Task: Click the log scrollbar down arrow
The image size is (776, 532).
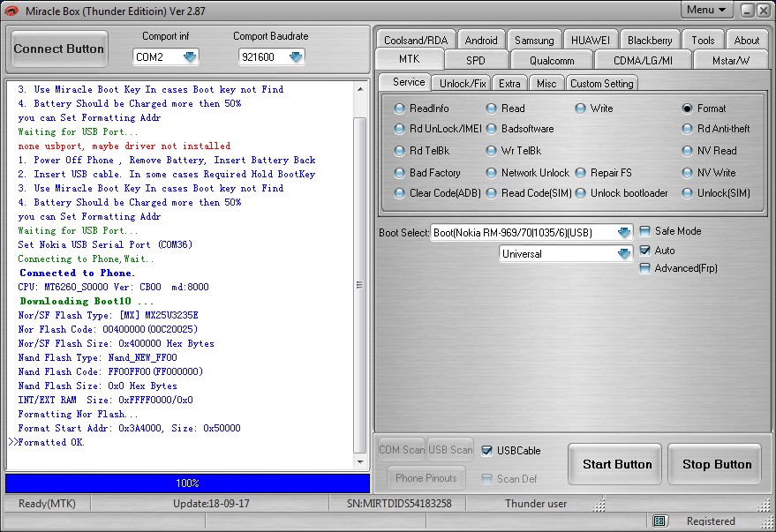Action: pos(360,462)
